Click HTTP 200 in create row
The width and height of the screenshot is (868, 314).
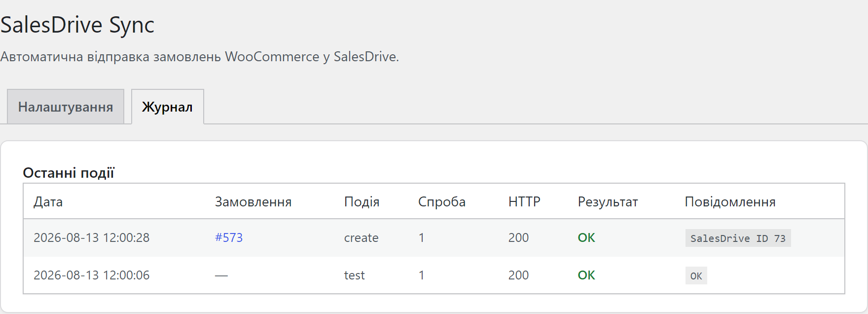click(x=519, y=237)
